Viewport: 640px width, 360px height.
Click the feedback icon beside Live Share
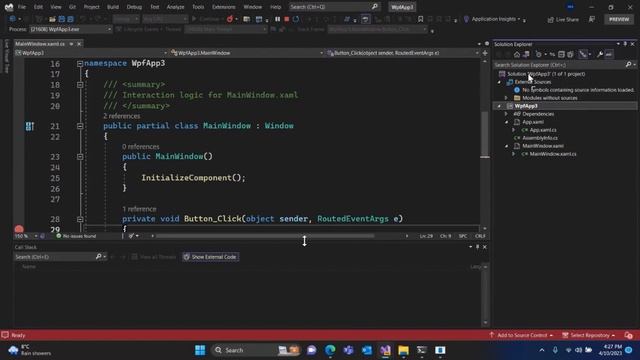(592, 19)
